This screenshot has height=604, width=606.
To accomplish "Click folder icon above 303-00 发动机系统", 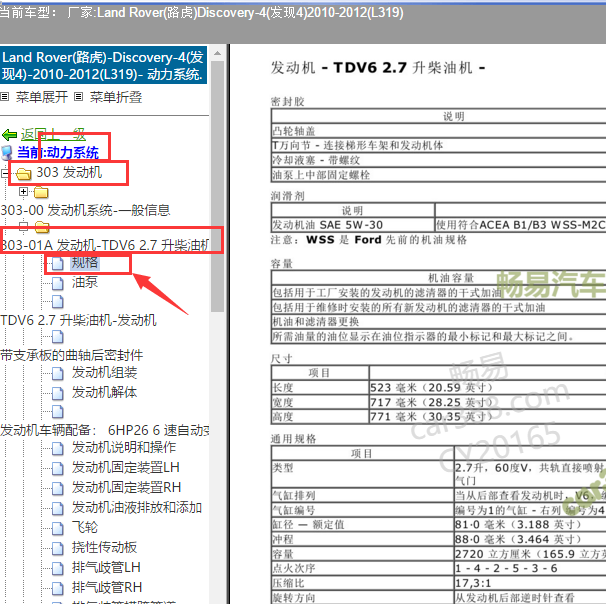I will (41, 192).
